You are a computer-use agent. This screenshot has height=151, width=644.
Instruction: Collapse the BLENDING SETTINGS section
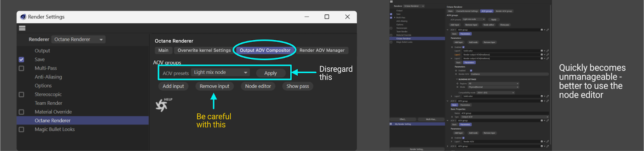[x=457, y=79]
